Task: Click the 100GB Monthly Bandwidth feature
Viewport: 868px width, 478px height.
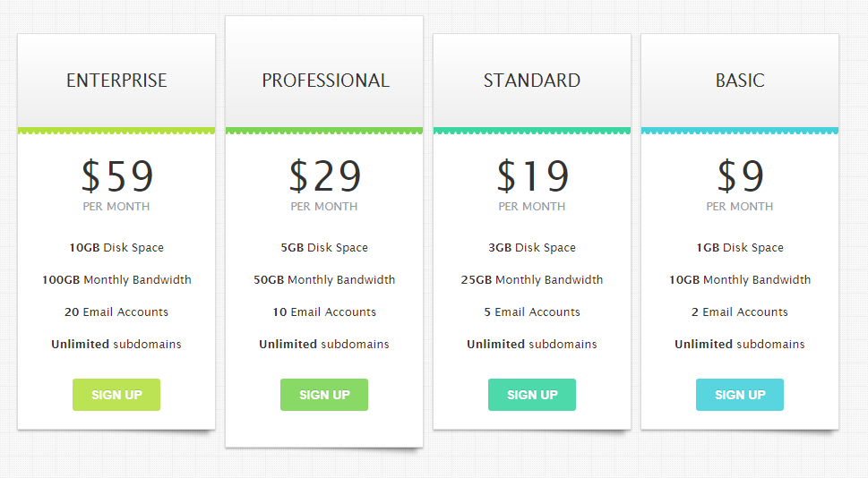Action: [x=116, y=279]
